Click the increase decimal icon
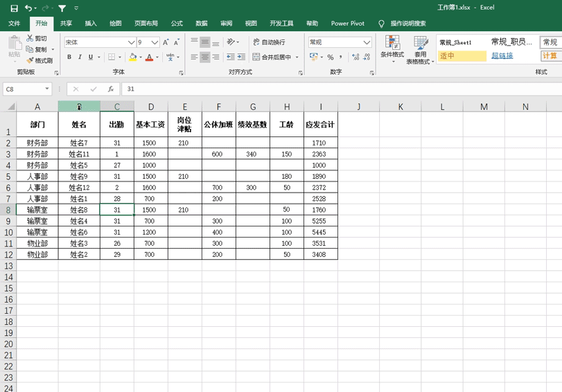Viewport: 562px width, 392px height. [x=355, y=57]
